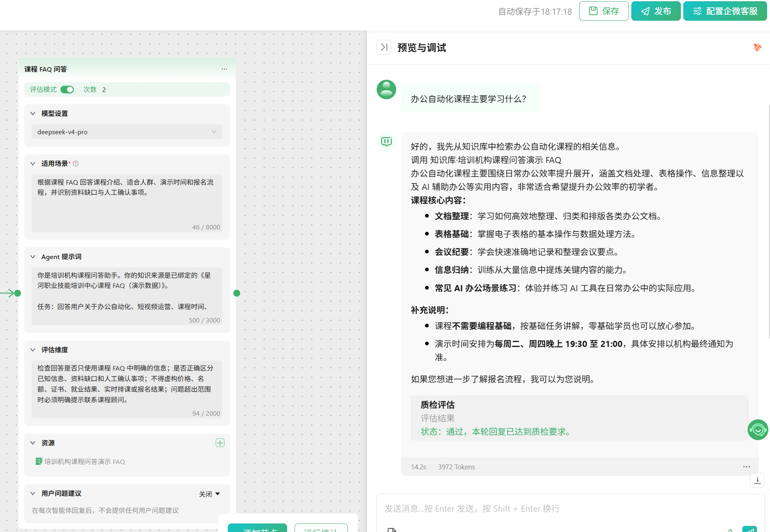Click the 课程核心内容 heading in the reply
This screenshot has width=770, height=532.
coord(438,200)
